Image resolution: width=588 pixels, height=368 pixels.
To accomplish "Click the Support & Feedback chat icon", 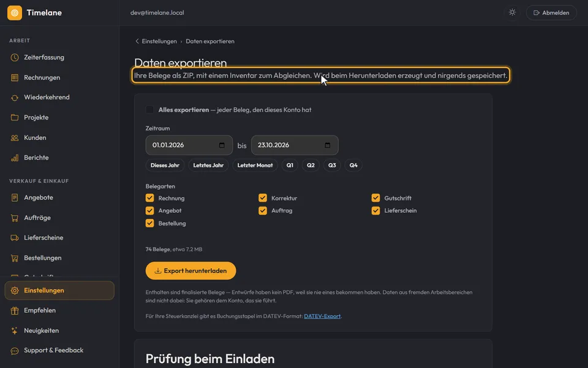I will coord(15,351).
